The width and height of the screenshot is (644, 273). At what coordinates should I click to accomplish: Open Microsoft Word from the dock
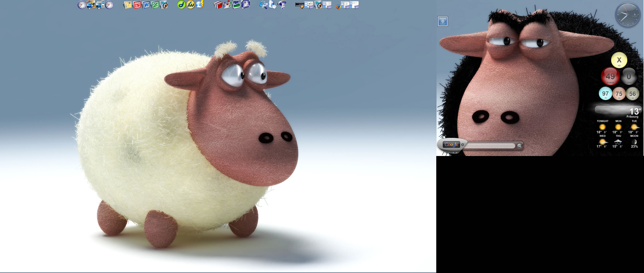(x=146, y=5)
